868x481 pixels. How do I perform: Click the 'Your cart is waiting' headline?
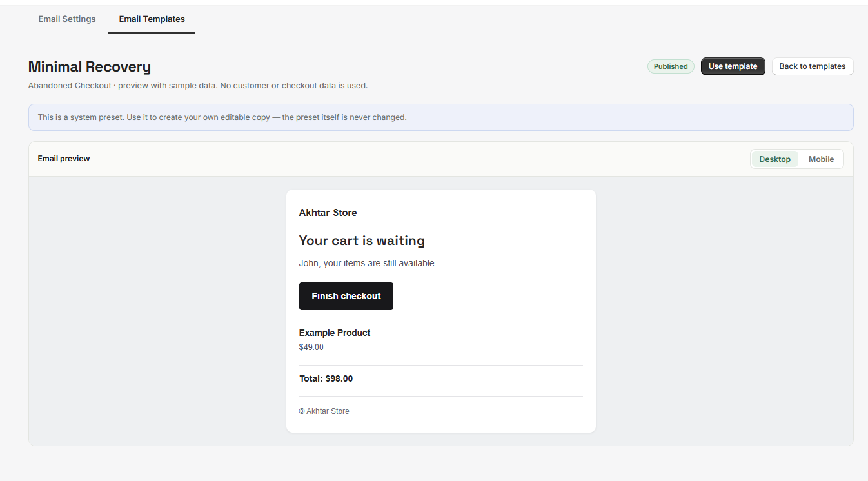point(362,240)
